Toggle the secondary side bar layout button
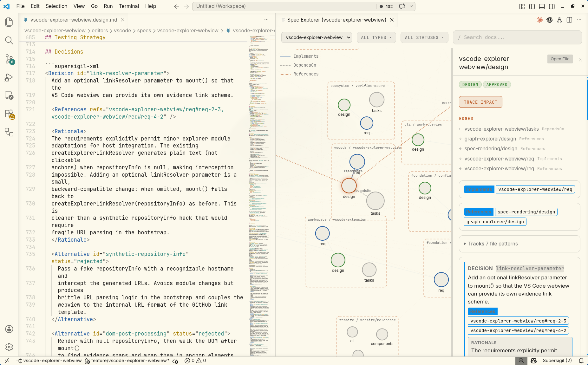The height and width of the screenshot is (365, 588). coord(552,6)
